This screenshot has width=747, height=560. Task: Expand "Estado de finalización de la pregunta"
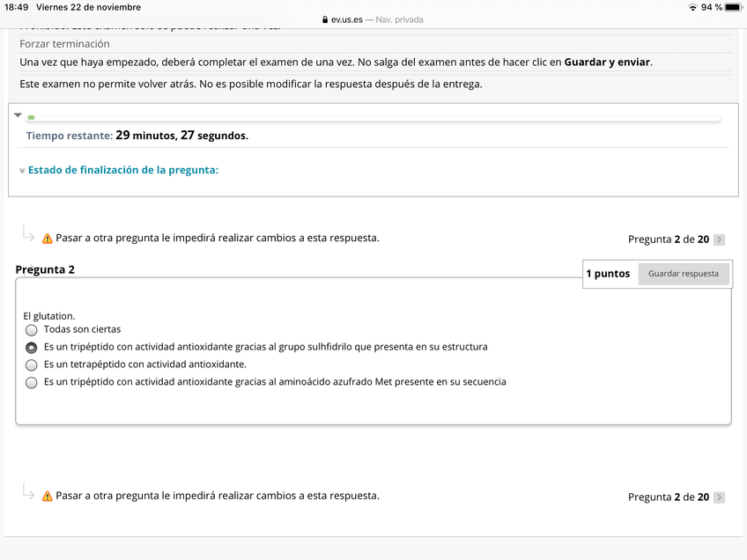coord(122,170)
